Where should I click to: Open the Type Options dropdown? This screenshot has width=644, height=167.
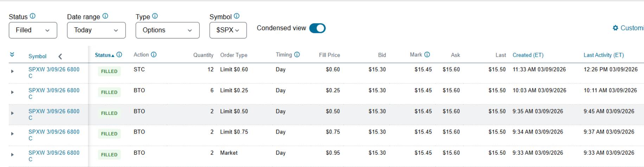point(167,30)
